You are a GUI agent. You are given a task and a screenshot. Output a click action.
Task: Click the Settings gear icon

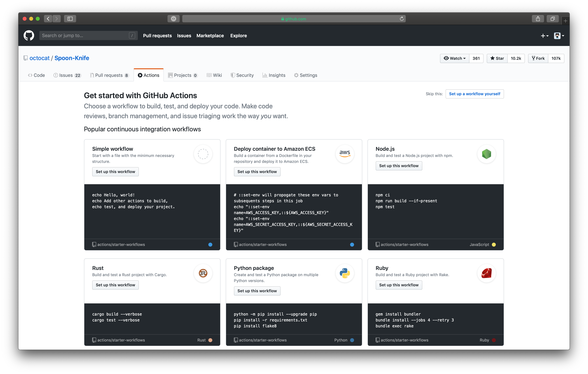pos(296,75)
